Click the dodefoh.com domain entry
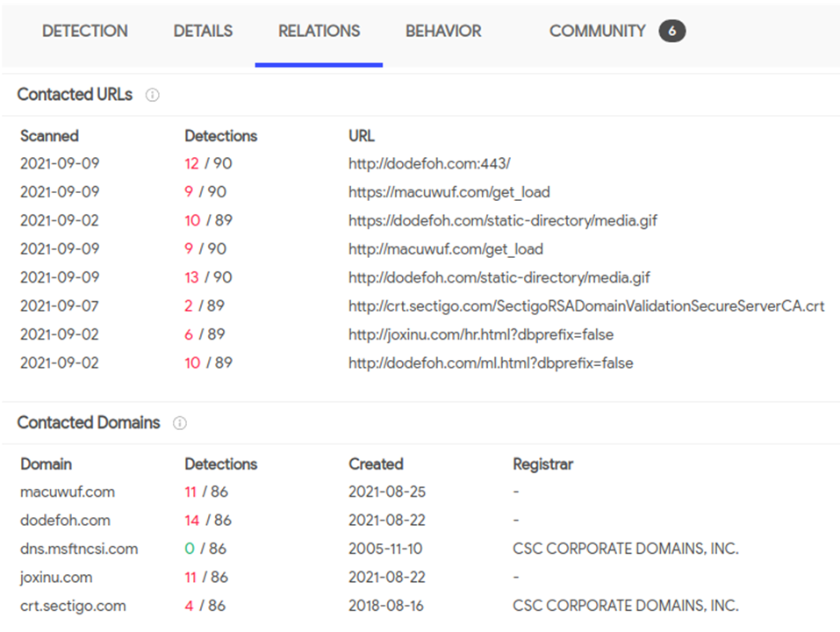 coord(65,520)
